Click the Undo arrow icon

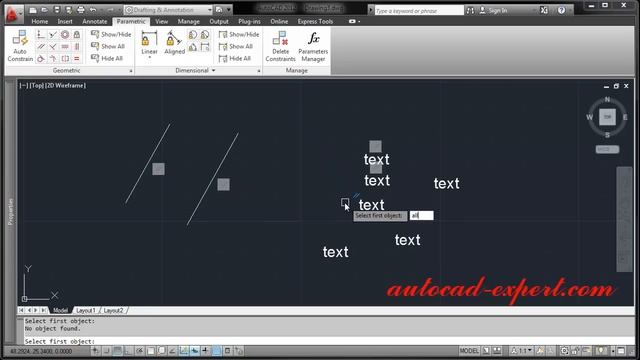(x=93, y=10)
